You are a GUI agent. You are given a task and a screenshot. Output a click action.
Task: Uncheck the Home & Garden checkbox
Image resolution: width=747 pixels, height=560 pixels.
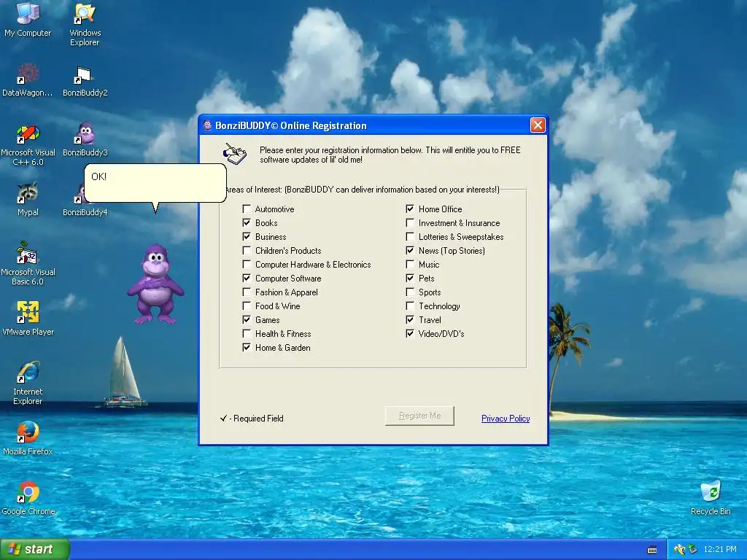247,347
